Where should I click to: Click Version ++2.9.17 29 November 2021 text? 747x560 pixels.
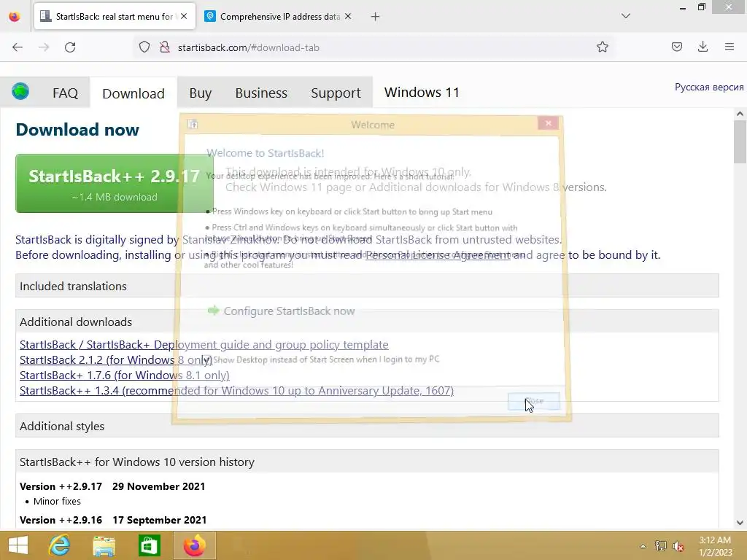pyautogui.click(x=112, y=486)
